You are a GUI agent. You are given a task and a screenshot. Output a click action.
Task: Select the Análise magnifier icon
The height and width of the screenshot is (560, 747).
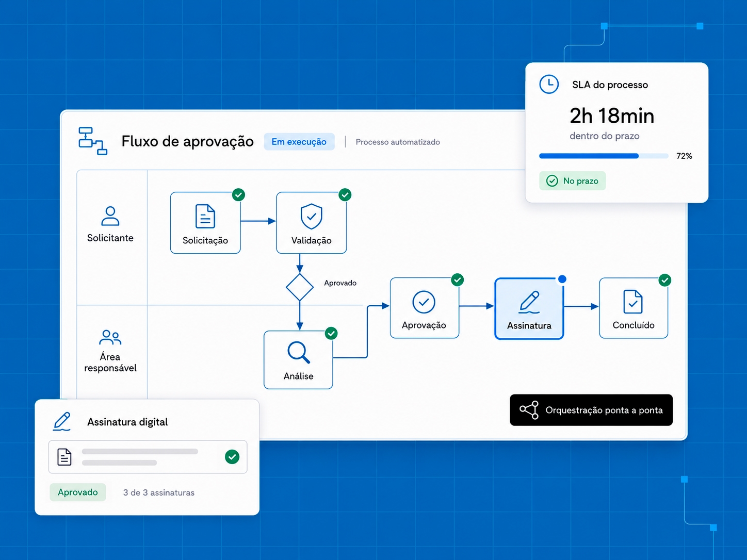tap(299, 353)
